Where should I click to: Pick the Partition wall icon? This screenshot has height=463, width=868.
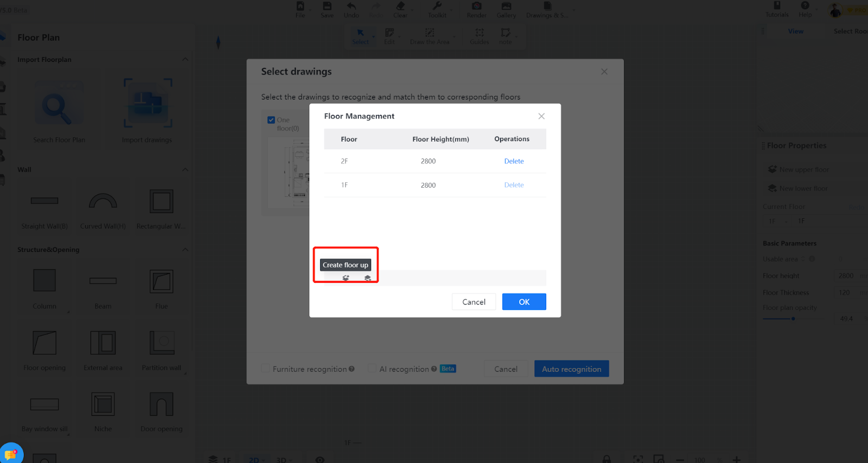point(162,343)
